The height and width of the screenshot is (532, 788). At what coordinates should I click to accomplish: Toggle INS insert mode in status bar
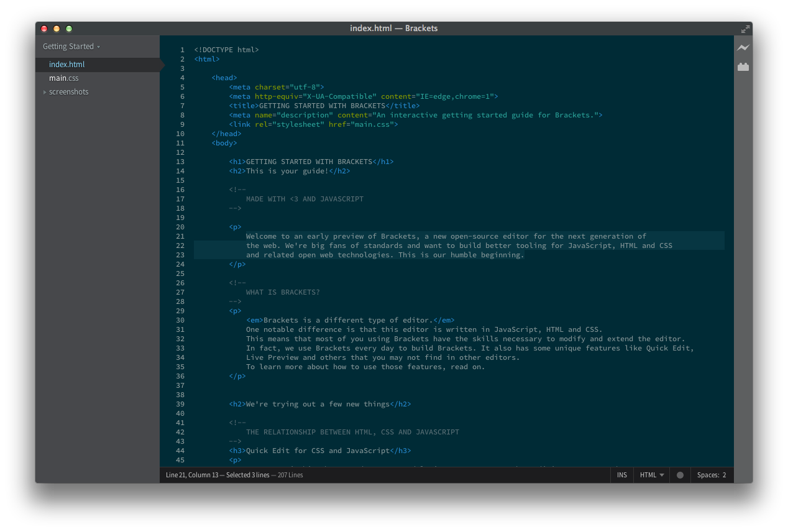point(622,475)
